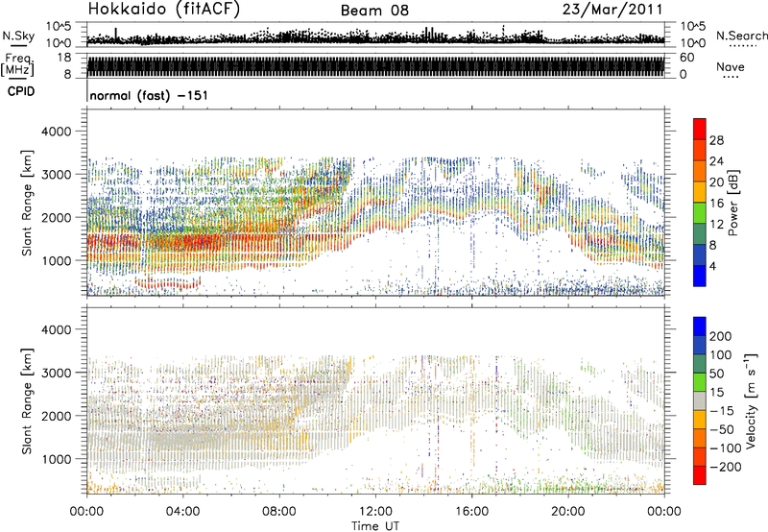Click the "16:00" time axis label
Screen dimensions: 768x532
click(471, 512)
